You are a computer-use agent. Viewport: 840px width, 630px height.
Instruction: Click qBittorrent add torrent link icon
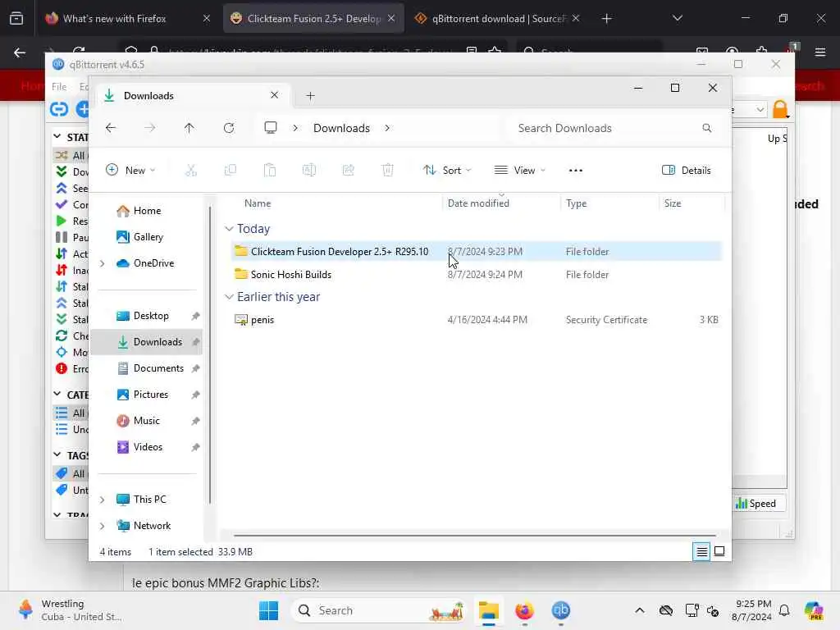[59, 109]
